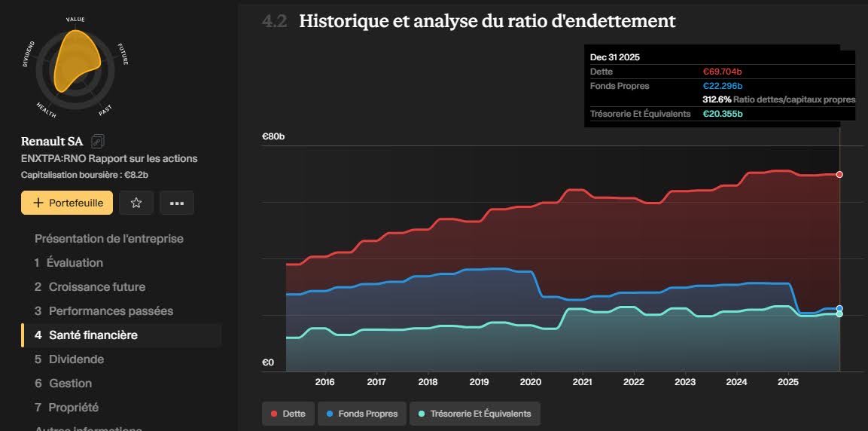Click the DIVIDEND label on radar chart
Image resolution: width=868 pixels, height=431 pixels.
coord(29,53)
